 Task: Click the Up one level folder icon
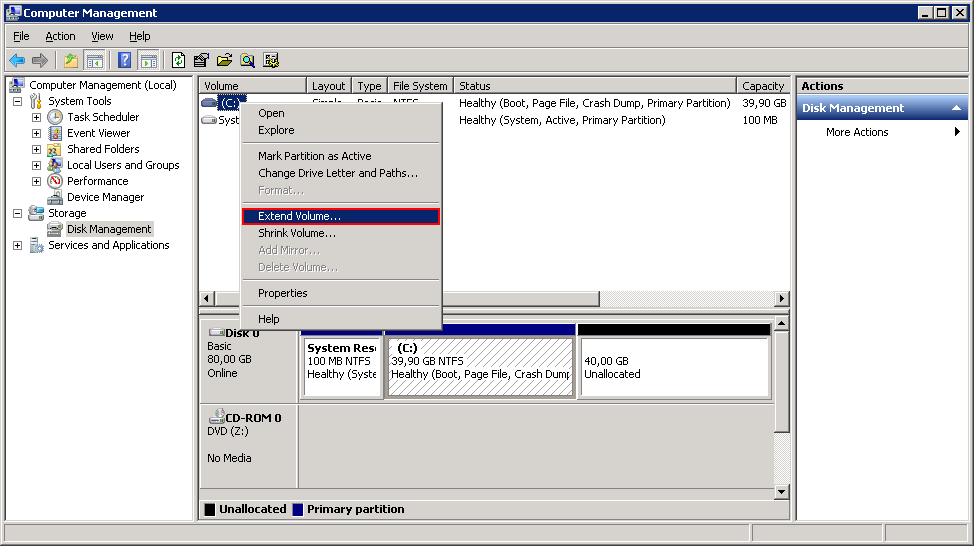tap(71, 60)
